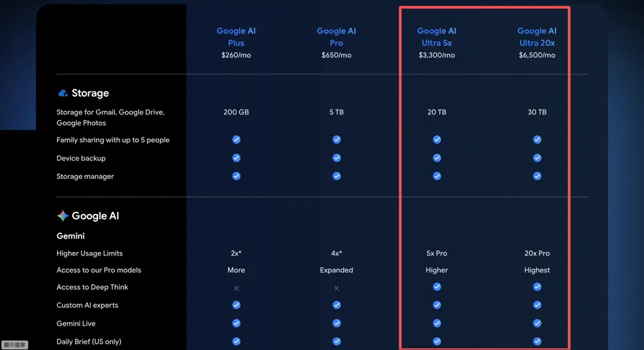The image size is (644, 350).
Task: Click Deep Think X mark under Google AI Pro
Action: pyautogui.click(x=336, y=288)
